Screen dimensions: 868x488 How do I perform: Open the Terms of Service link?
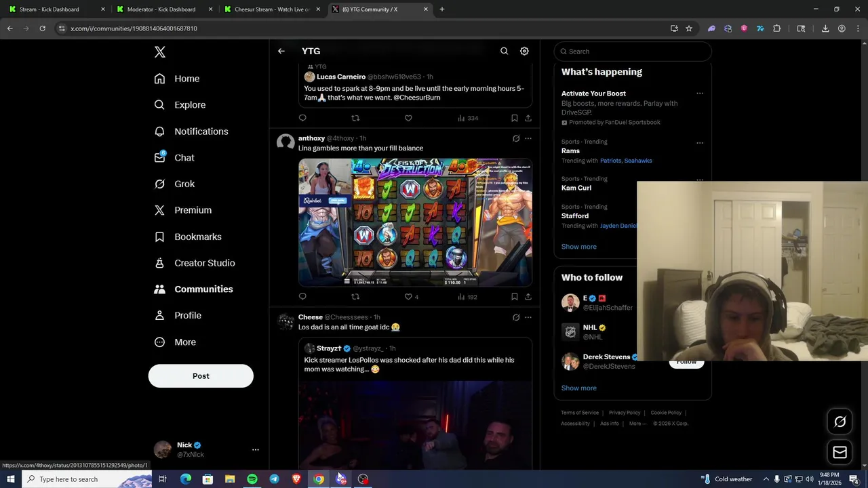click(x=580, y=413)
